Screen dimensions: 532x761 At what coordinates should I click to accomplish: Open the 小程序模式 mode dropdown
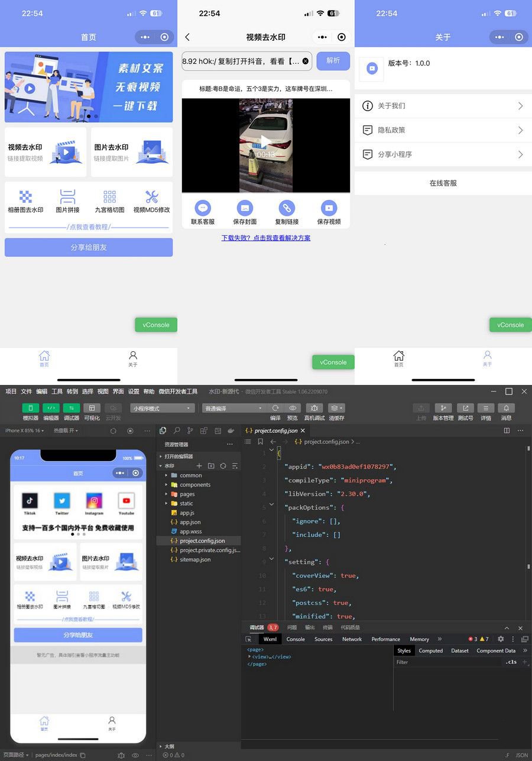[x=163, y=408]
